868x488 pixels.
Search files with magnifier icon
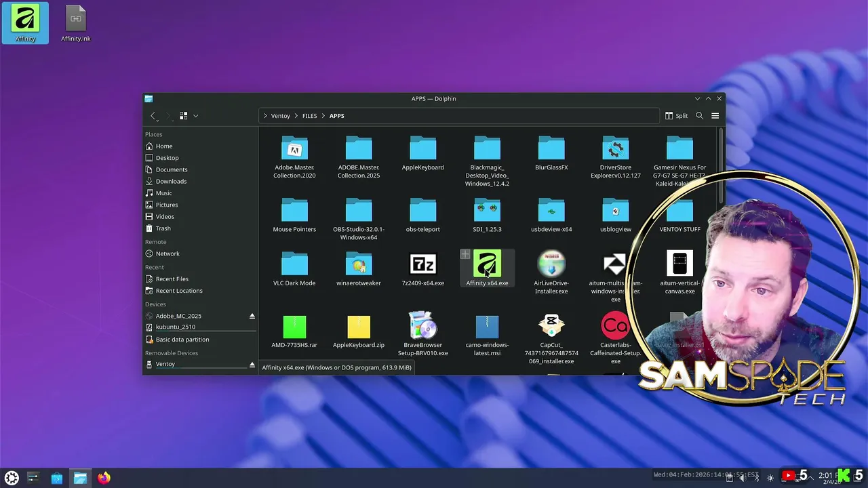[699, 116]
